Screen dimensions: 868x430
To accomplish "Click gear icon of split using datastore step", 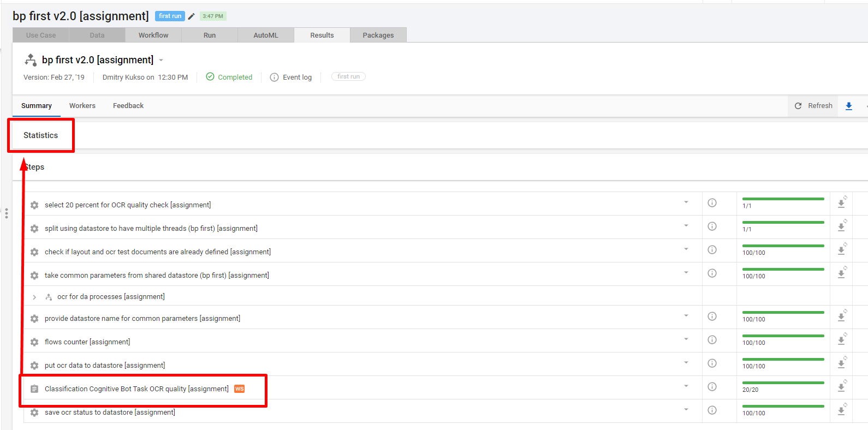I will pyautogui.click(x=34, y=229).
